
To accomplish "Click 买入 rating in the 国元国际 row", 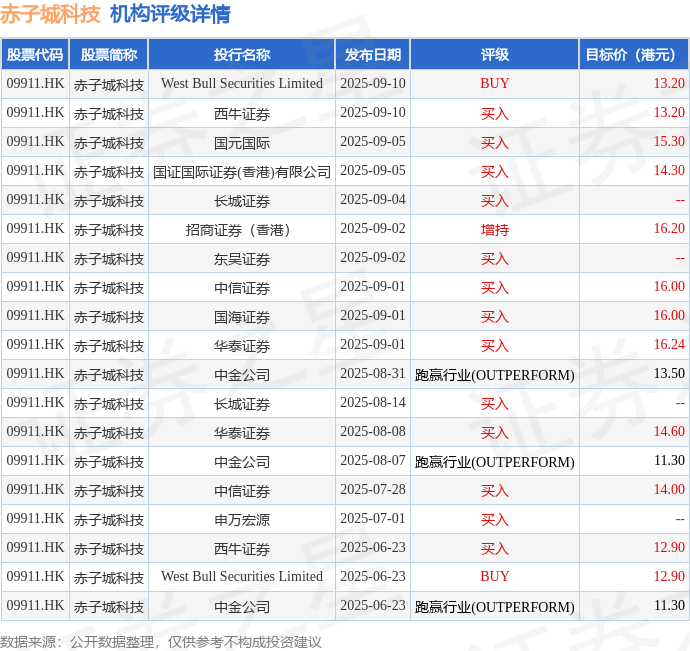I will coord(495,143).
